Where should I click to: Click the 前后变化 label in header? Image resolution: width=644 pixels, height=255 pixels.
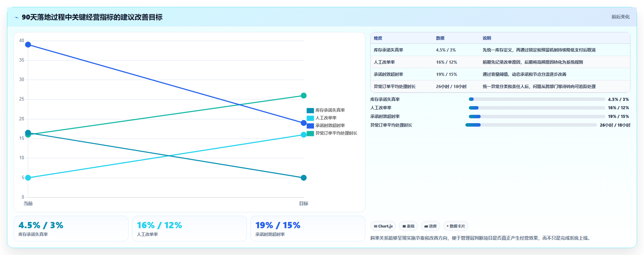pos(620,17)
